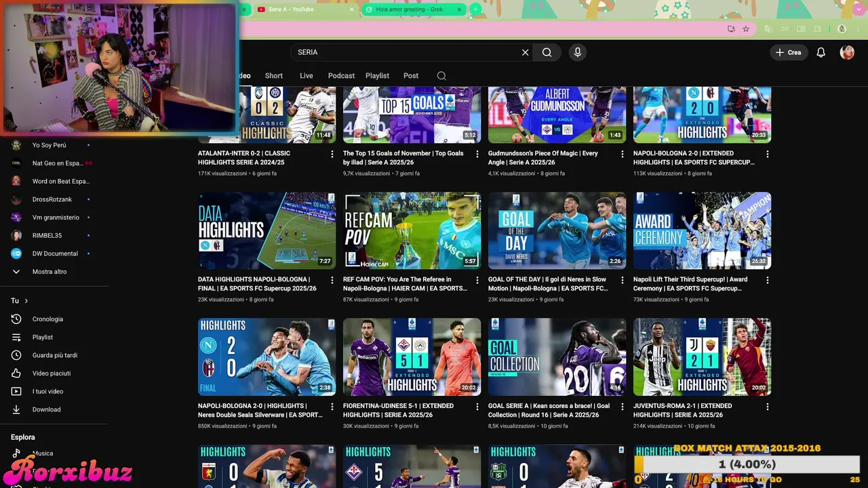Open browser three-dot menu
This screenshot has height=488, width=868.
tap(857, 29)
